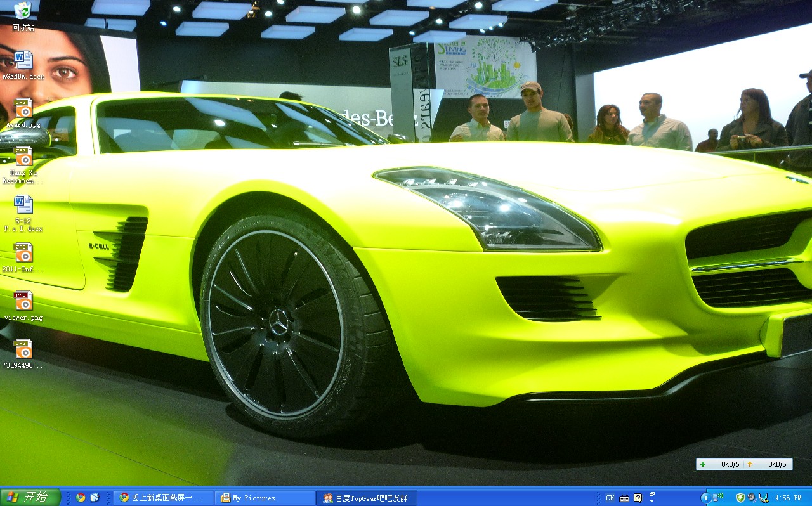Switch to the My Pictures taskbar window
This screenshot has width=812, height=506.
[x=265, y=498]
